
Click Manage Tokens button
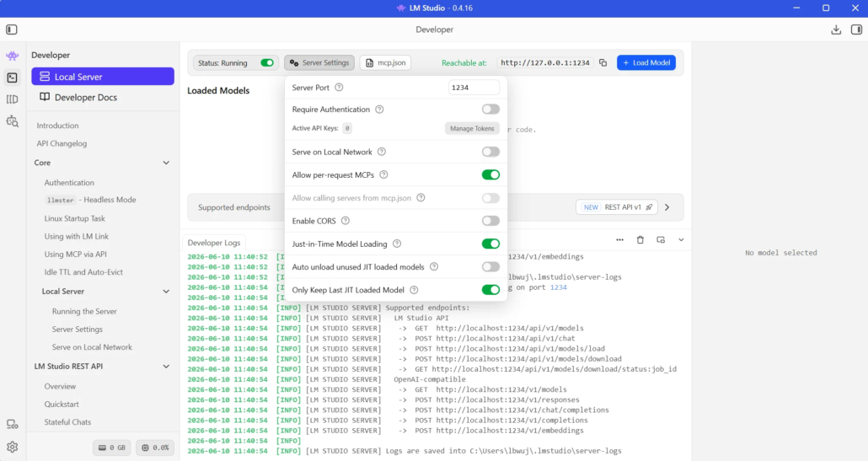pos(472,128)
